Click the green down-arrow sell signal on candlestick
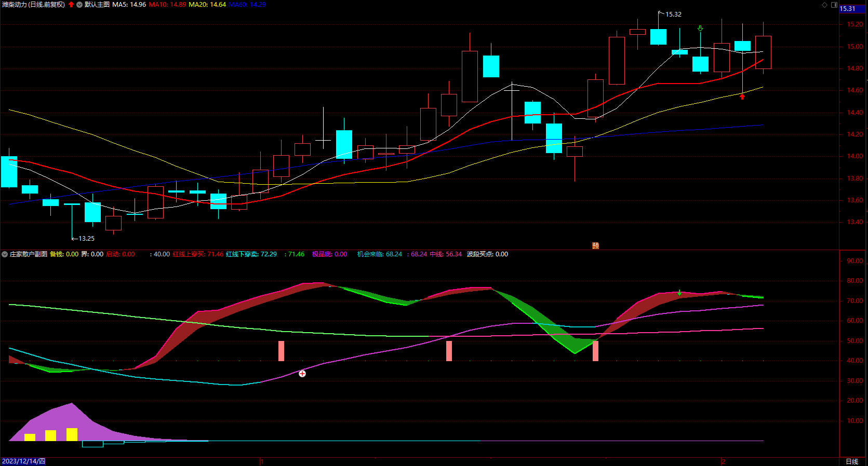The image size is (868, 466). point(700,29)
